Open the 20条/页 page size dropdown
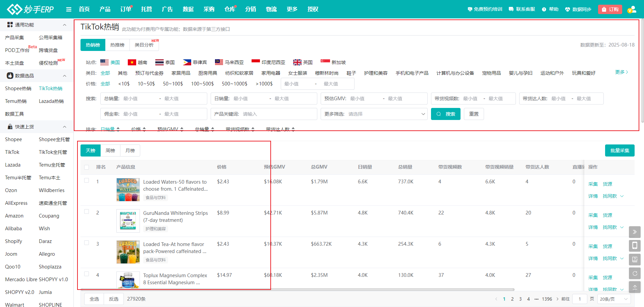 coord(614,299)
